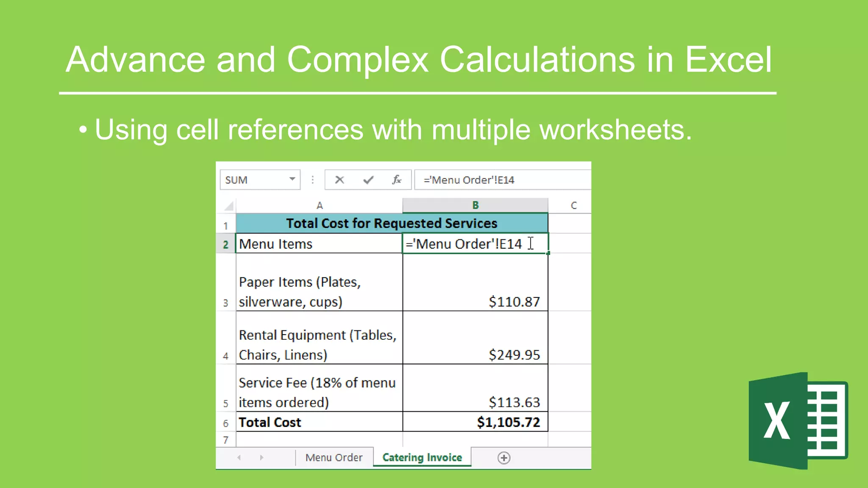
Task: Click the formula bar resize dots handle
Action: click(x=313, y=180)
